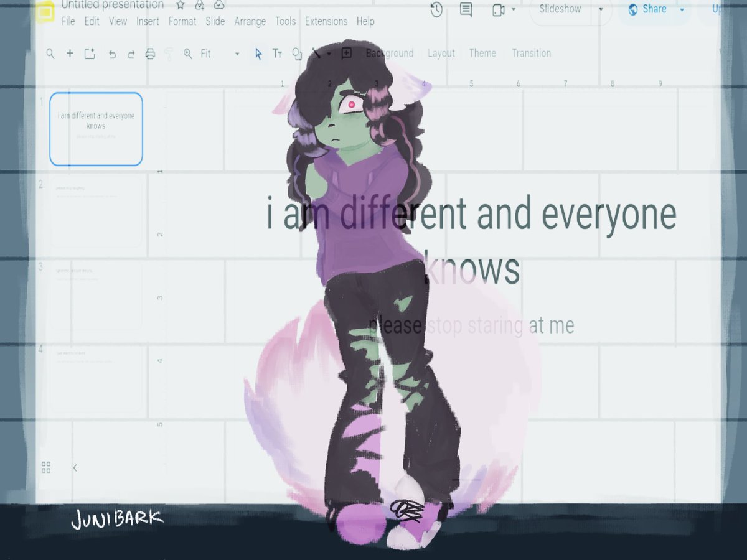Image resolution: width=747 pixels, height=560 pixels.
Task: Print the presentation using printer icon
Action: pyautogui.click(x=150, y=54)
